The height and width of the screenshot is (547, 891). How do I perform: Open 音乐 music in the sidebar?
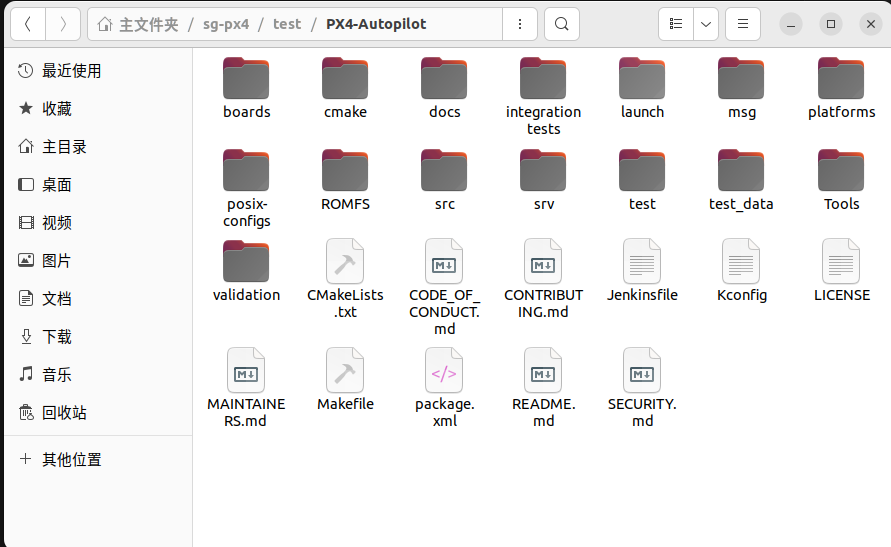pos(98,375)
